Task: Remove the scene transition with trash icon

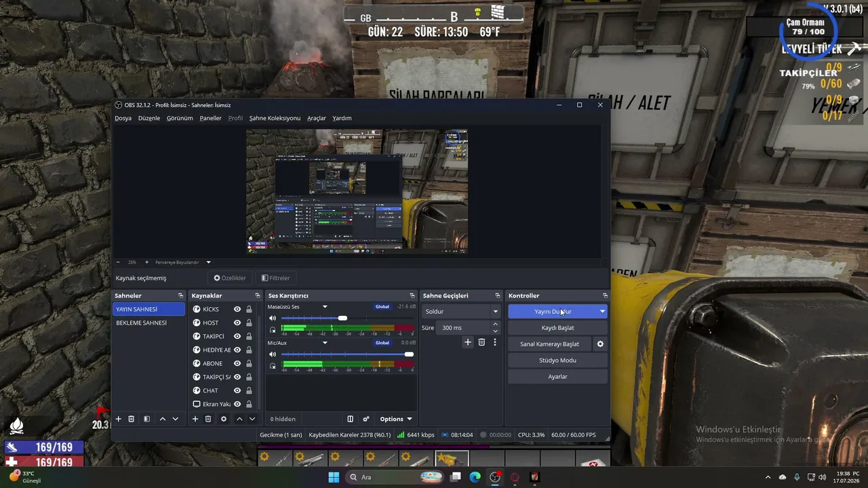Action: click(x=481, y=342)
